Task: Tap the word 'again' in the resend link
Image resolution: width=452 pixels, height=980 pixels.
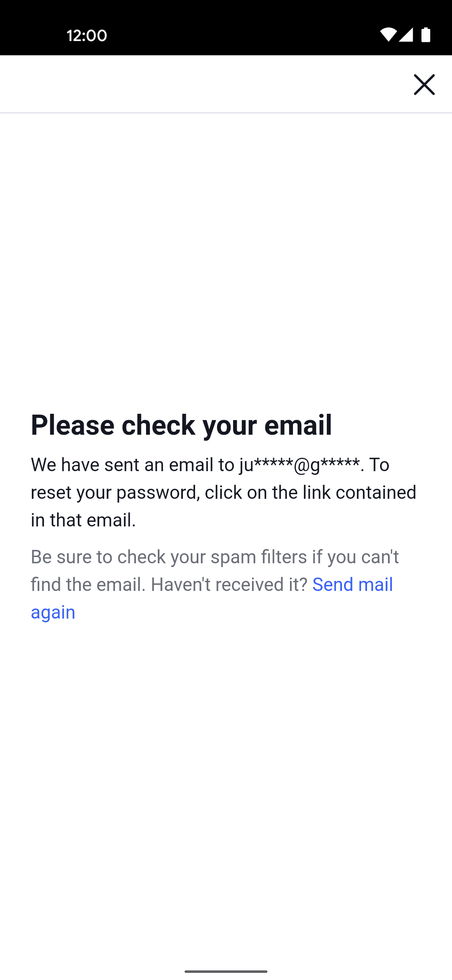Action: [x=53, y=612]
